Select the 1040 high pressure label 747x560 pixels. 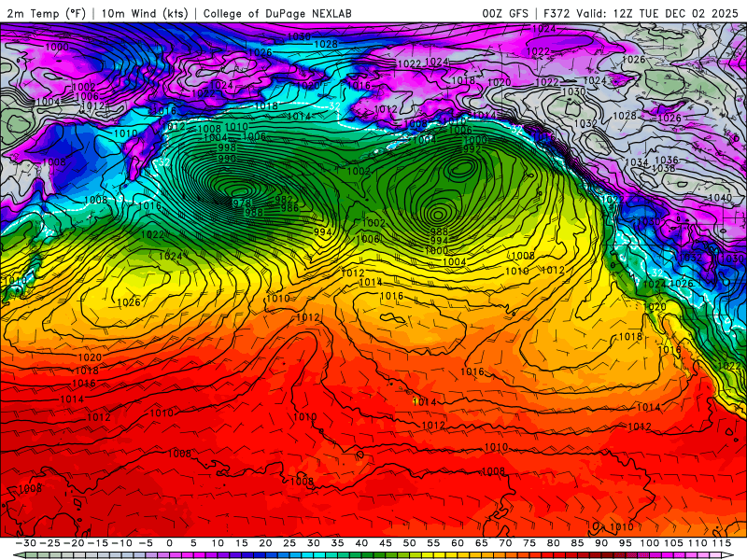[720, 197]
